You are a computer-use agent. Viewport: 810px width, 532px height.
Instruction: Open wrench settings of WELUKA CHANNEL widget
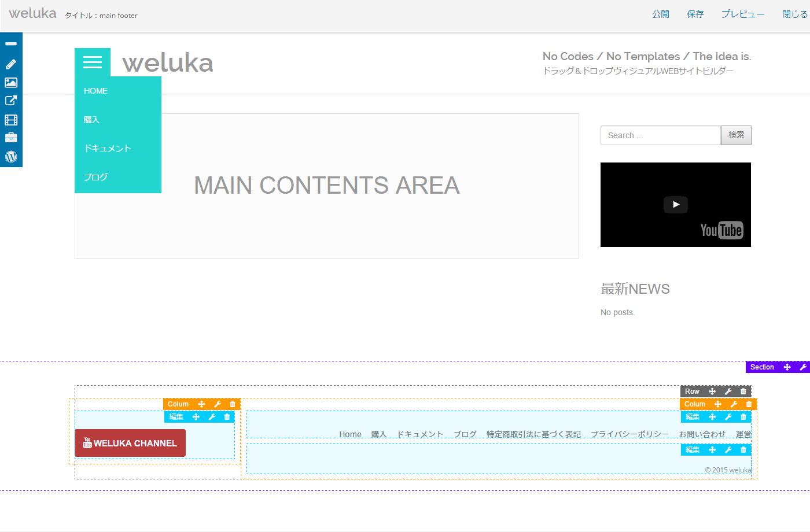coord(212,417)
